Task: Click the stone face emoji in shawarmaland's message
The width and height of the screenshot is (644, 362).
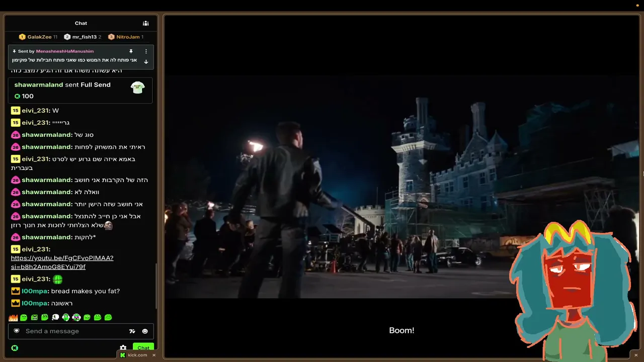Action: pyautogui.click(x=108, y=226)
